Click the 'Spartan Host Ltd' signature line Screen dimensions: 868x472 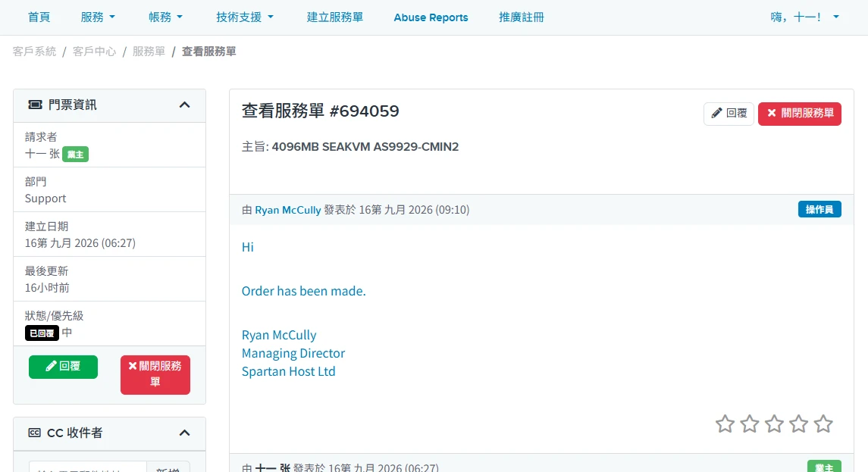point(288,371)
